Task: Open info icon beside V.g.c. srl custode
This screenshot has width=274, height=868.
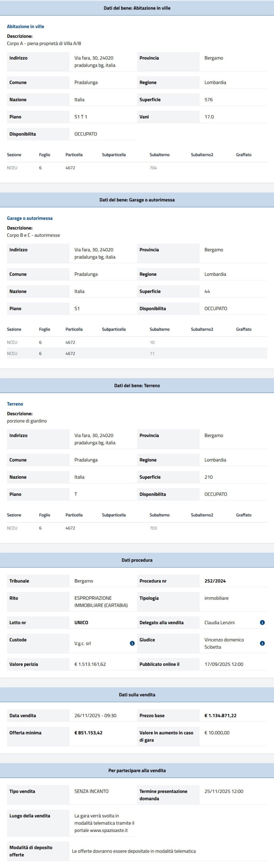Action: 132,643
